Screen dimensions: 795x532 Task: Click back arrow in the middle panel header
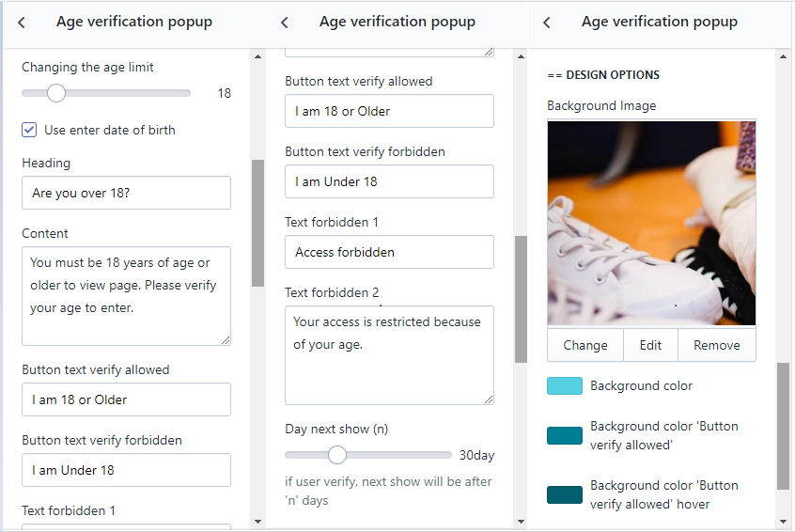click(285, 23)
